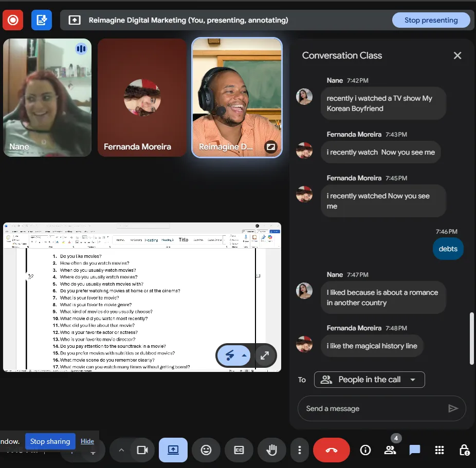Click Fernanda Moreira's avatar at 7:45 PM message
476x468 pixels.
click(x=304, y=194)
